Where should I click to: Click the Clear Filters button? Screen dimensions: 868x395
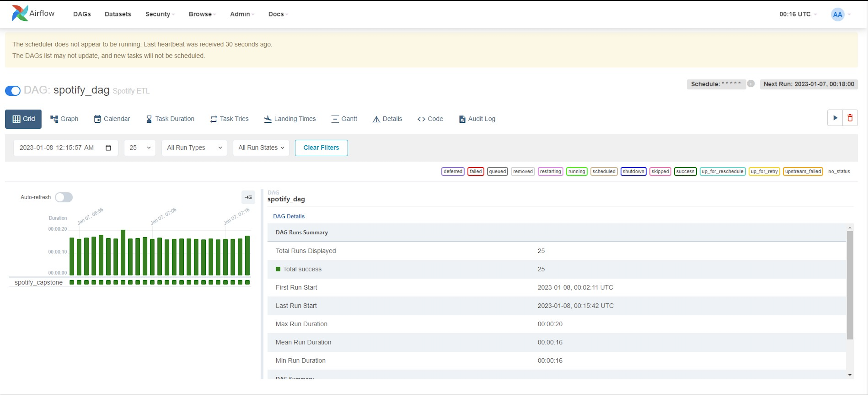coord(321,148)
